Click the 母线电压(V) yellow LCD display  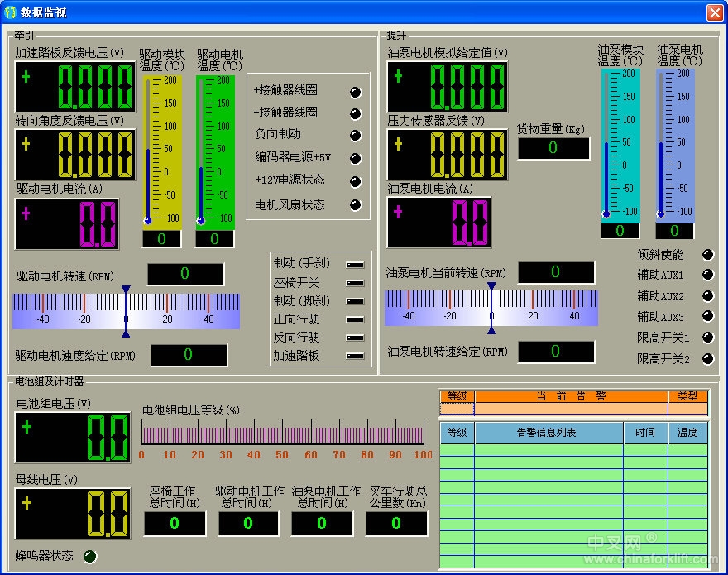73,513
